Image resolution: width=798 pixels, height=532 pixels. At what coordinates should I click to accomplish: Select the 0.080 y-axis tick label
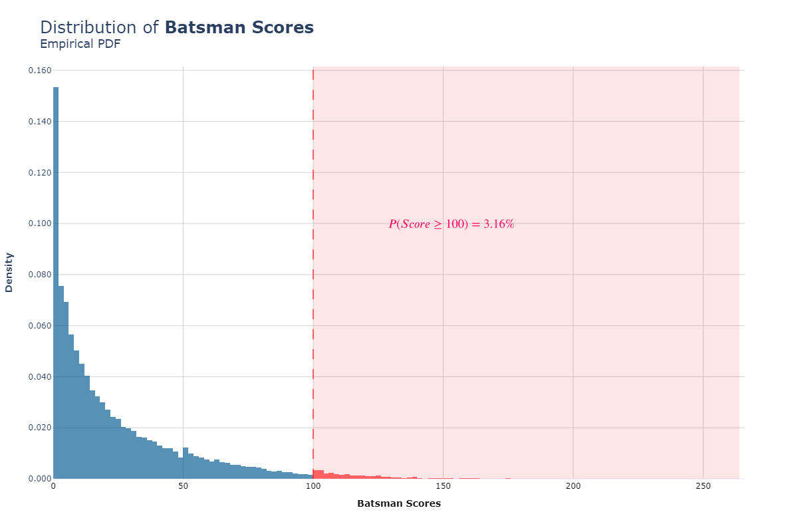point(40,275)
